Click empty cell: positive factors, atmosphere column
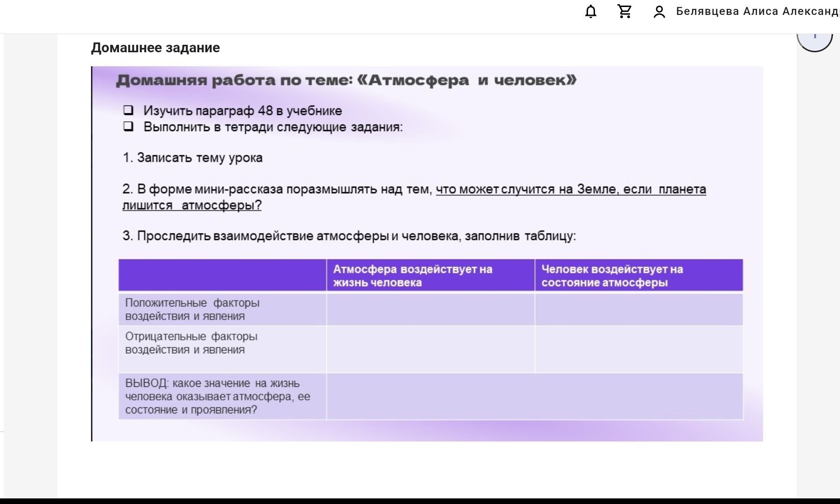This screenshot has height=504, width=840. coord(430,309)
